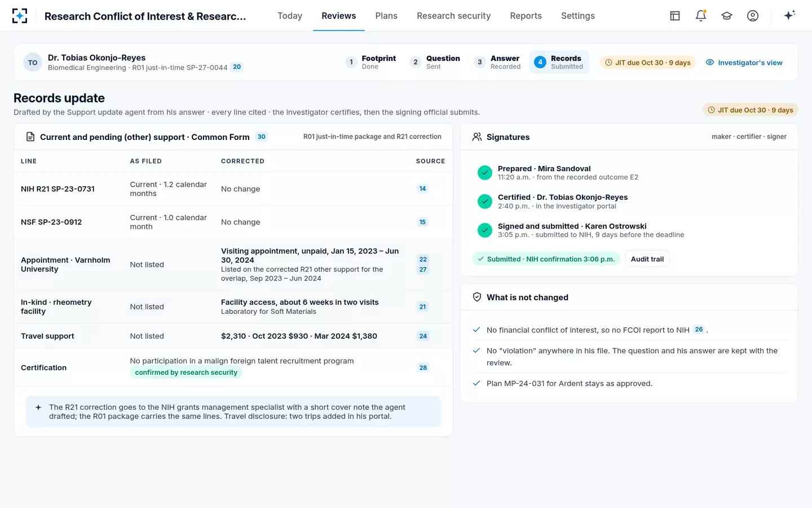Click the Signed and submitted check icon

point(485,230)
